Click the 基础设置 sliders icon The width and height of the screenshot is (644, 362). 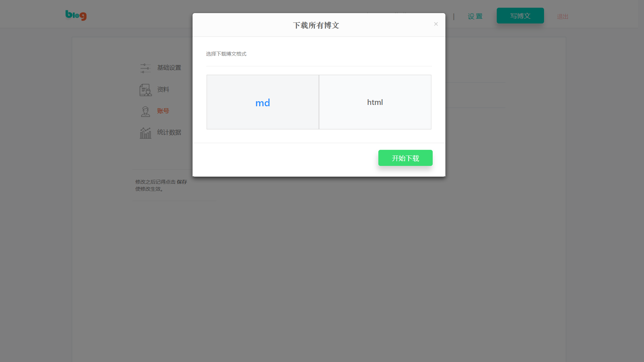[145, 68]
